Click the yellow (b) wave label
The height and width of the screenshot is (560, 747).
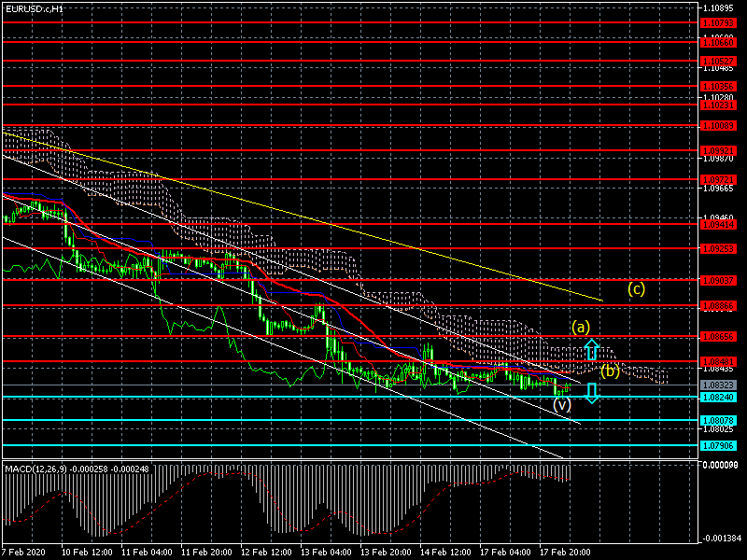tap(610, 371)
